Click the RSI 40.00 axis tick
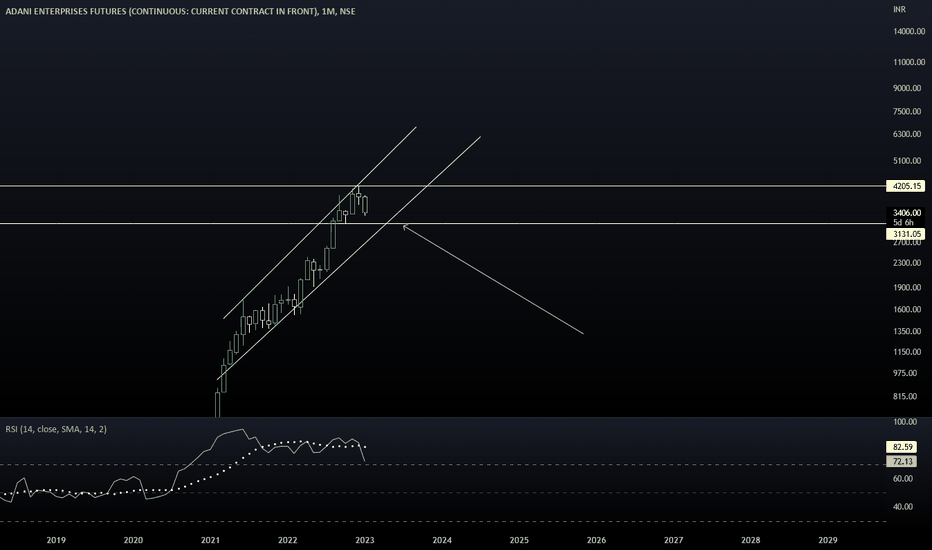The width and height of the screenshot is (932, 550). 903,507
